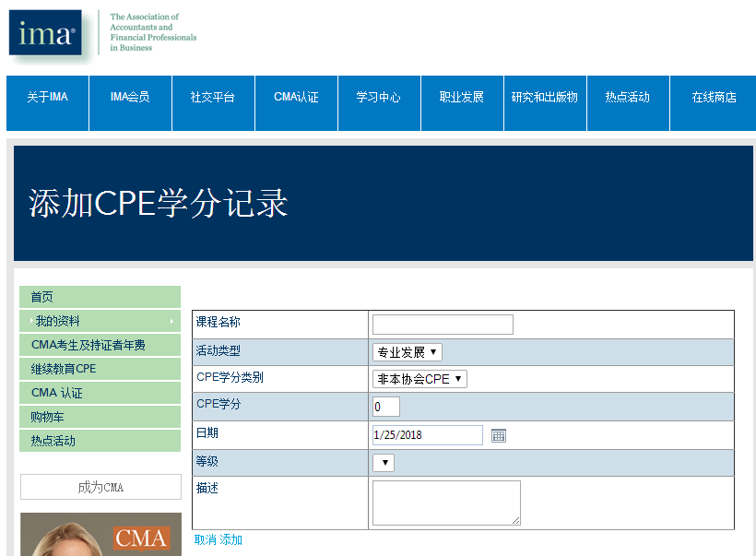Click the IMA logo in the header
The image size is (756, 556).
point(45,31)
